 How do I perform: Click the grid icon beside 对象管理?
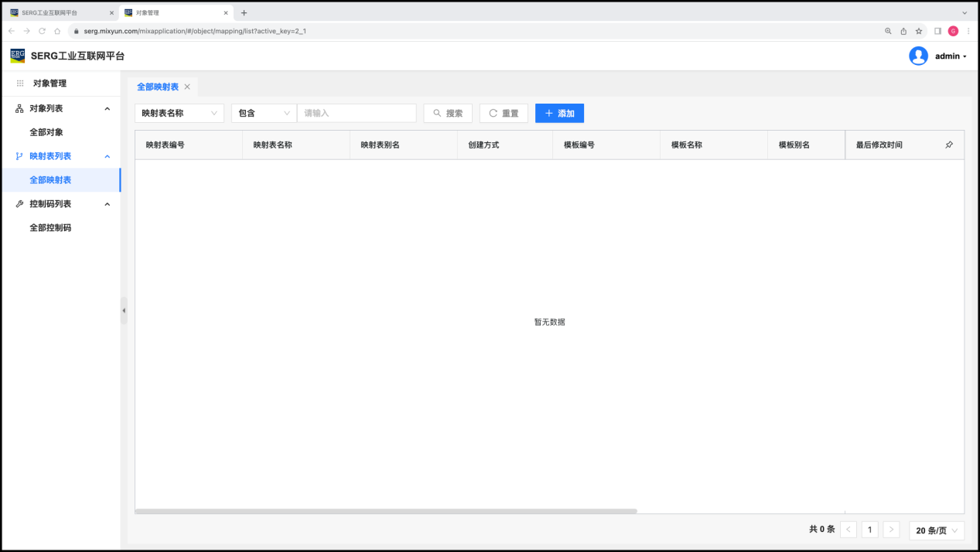[20, 83]
